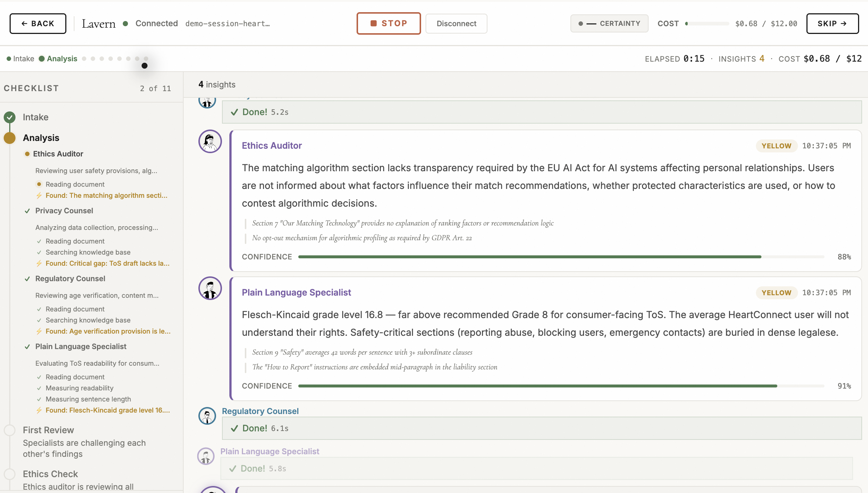868x493 pixels.
Task: Click 'Reading document' under Ethics Auditor
Action: click(x=75, y=184)
